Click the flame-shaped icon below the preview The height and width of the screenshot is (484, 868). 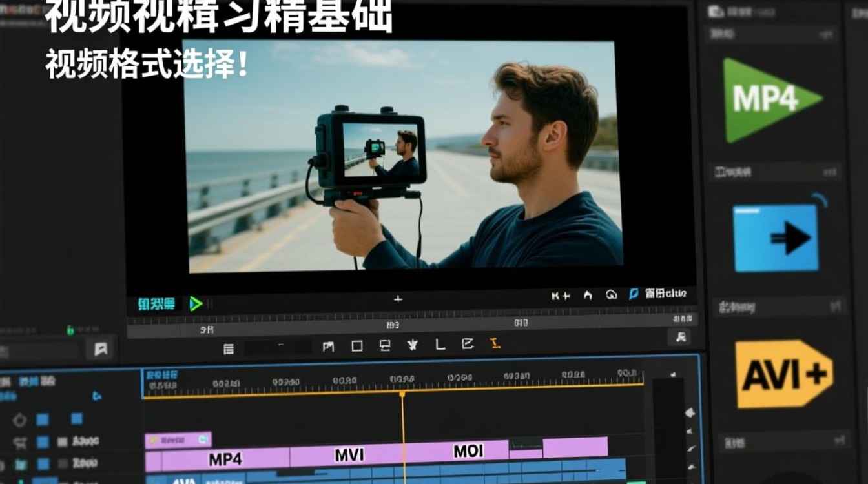(588, 296)
